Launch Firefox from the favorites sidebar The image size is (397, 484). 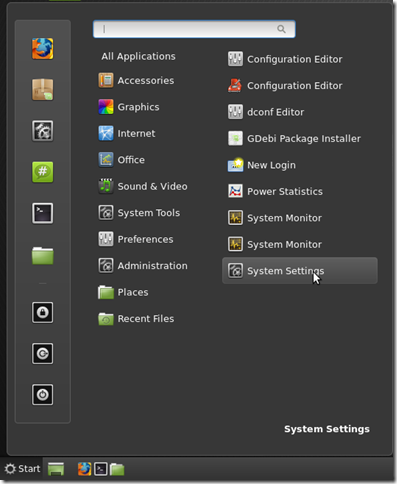point(42,49)
